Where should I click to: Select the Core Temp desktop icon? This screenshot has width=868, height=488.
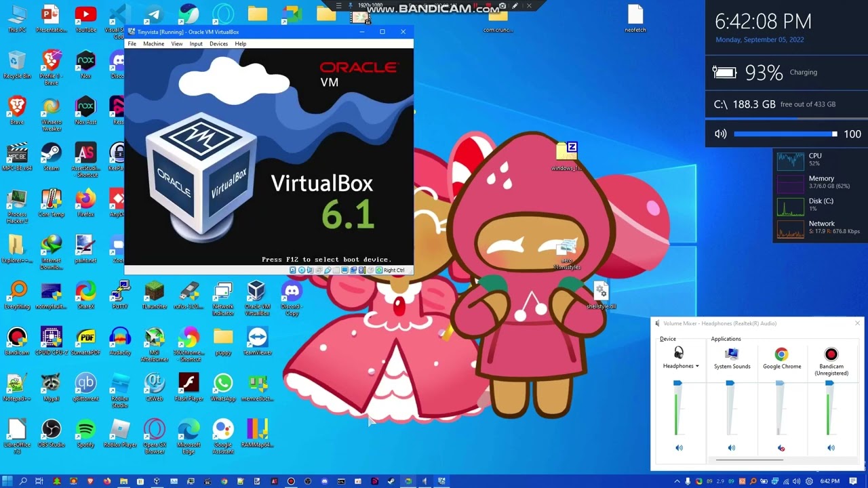click(x=51, y=202)
